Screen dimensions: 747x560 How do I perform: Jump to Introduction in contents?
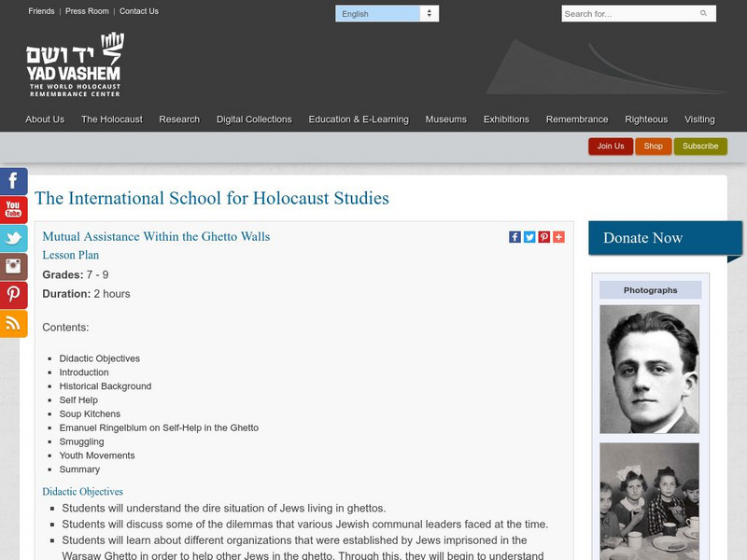coord(84,372)
